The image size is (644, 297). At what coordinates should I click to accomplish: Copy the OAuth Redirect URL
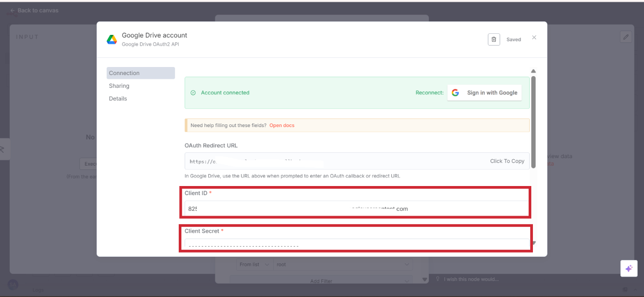click(507, 161)
